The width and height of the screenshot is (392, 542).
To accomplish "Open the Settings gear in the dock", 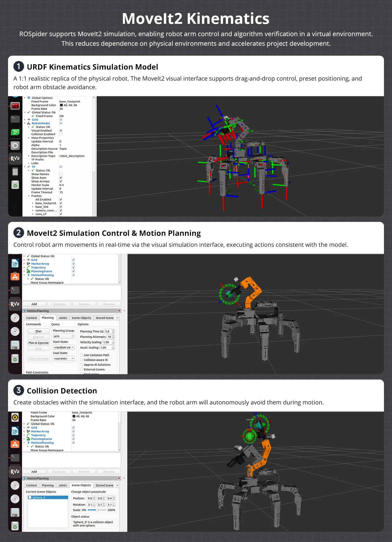I will tap(15, 146).
